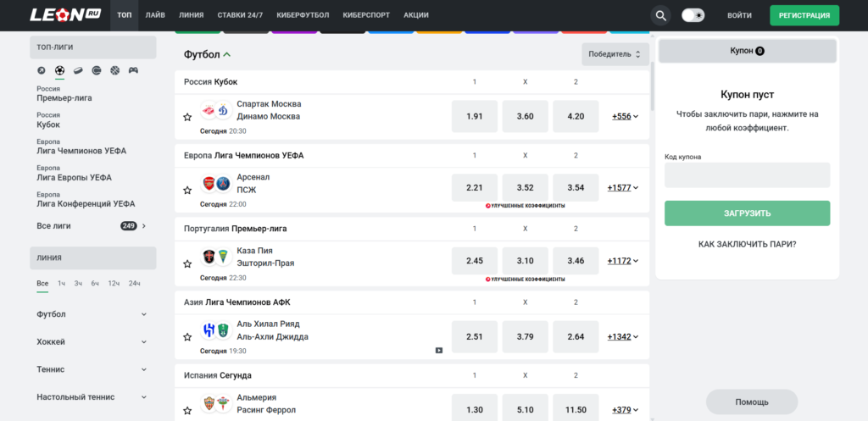The image size is (868, 421).
Task: Open the КИБЕРФУТБОЛ tab
Action: (x=303, y=15)
